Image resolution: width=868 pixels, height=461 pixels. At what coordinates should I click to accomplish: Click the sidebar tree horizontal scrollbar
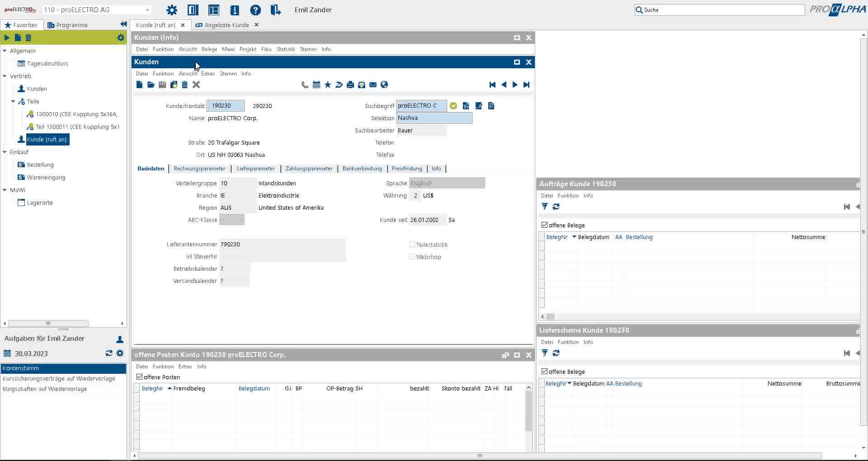[x=48, y=323]
